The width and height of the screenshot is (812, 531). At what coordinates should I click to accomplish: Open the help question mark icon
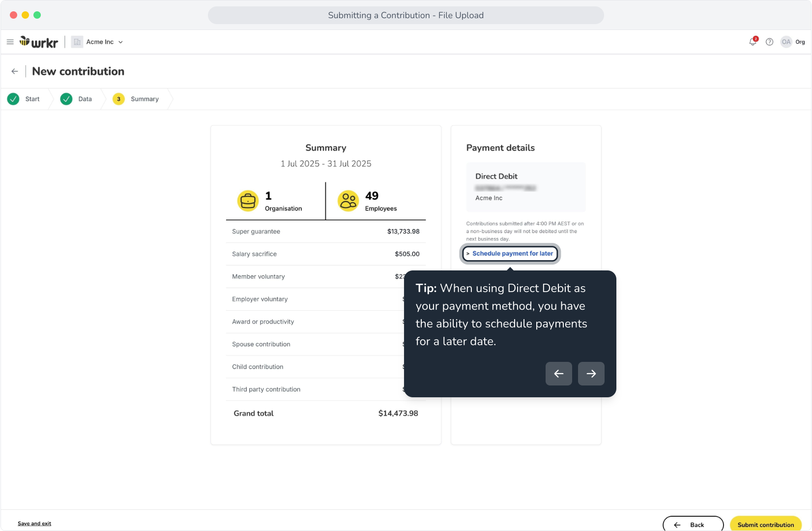point(770,42)
